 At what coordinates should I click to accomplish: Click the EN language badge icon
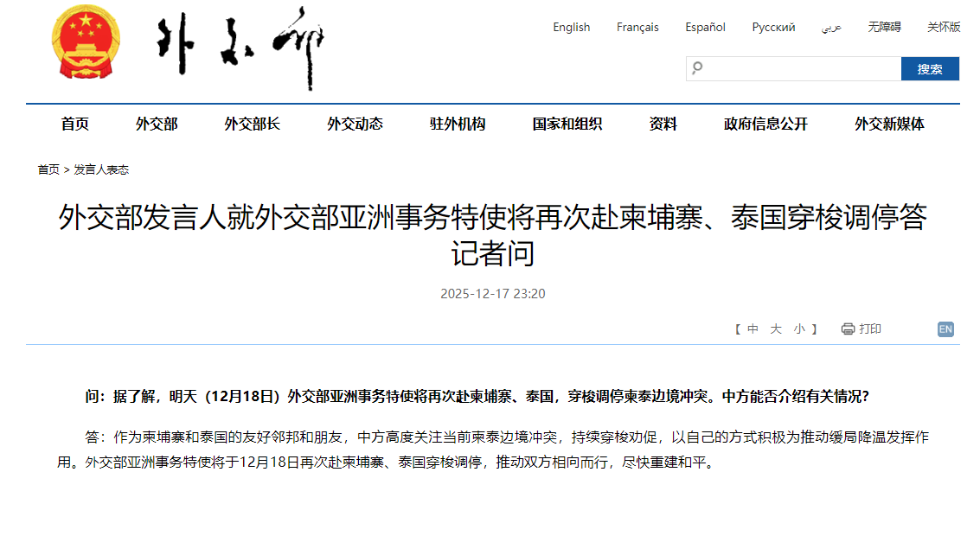[x=945, y=329]
